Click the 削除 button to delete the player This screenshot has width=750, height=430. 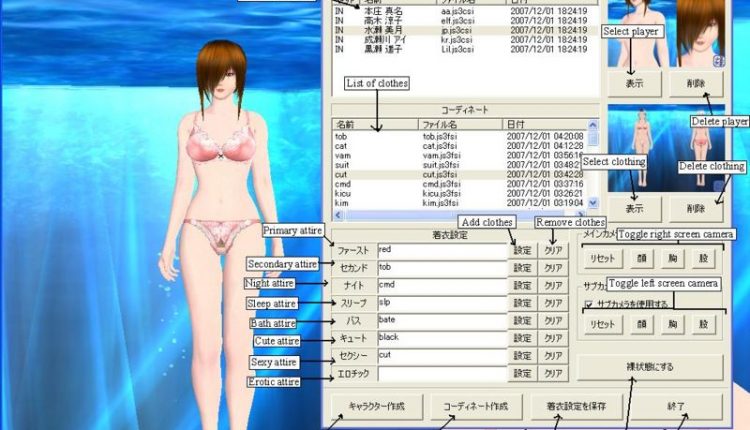(695, 84)
